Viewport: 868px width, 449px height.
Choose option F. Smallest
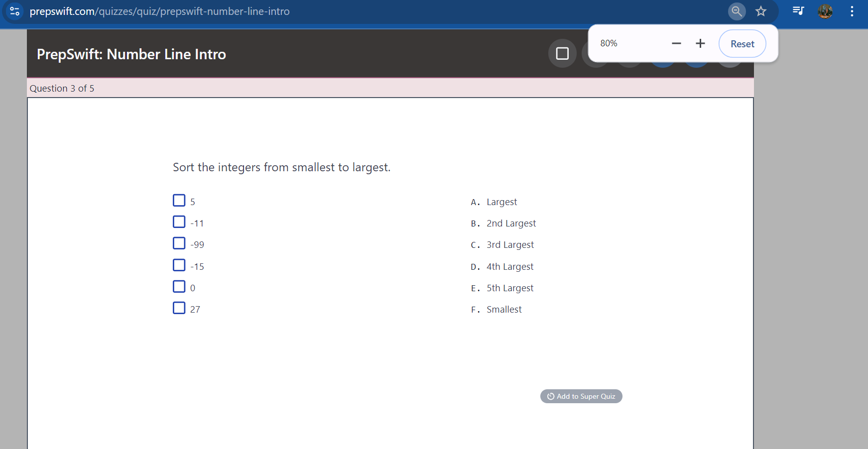(x=504, y=310)
